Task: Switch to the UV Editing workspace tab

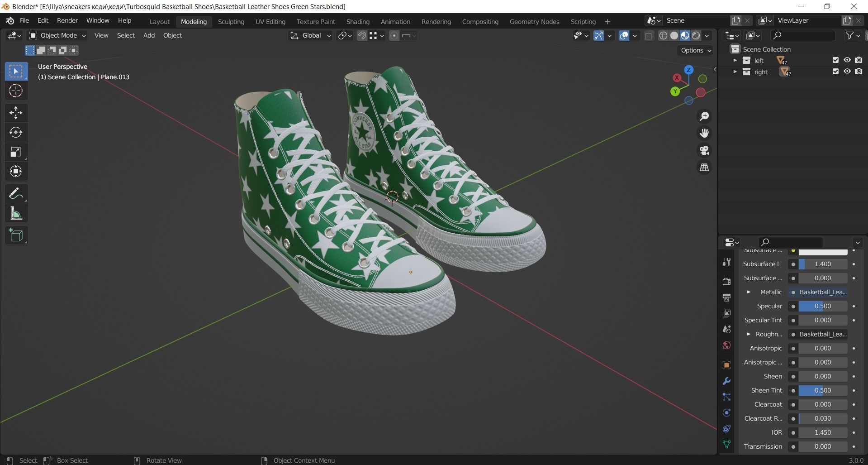Action: [x=270, y=21]
